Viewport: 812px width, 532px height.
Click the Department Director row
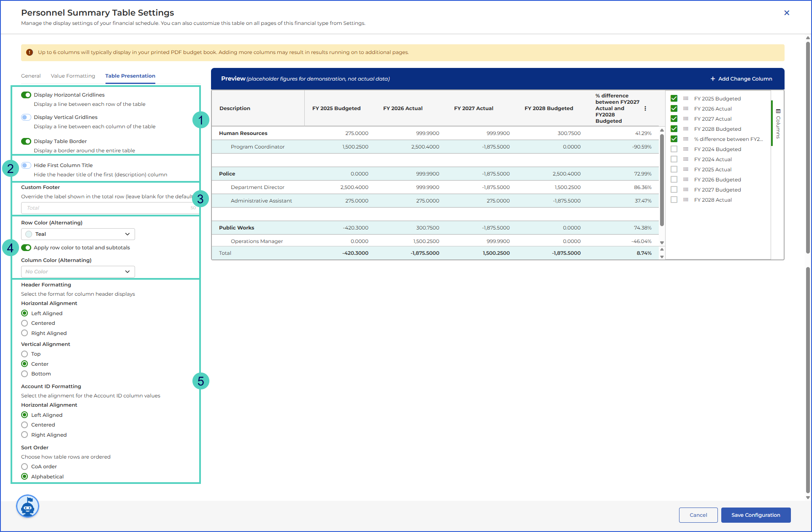[x=435, y=187]
